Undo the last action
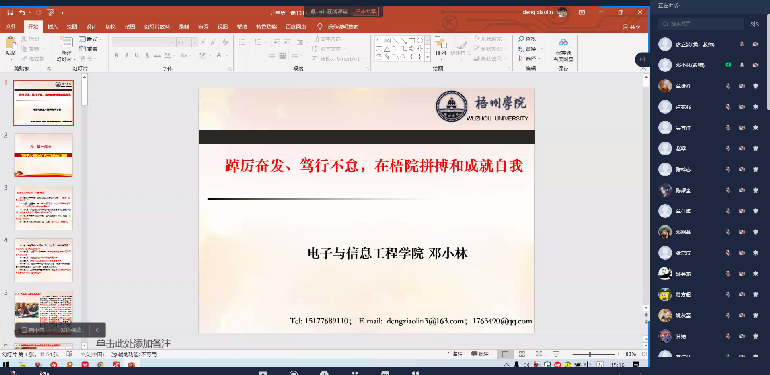 pos(22,12)
